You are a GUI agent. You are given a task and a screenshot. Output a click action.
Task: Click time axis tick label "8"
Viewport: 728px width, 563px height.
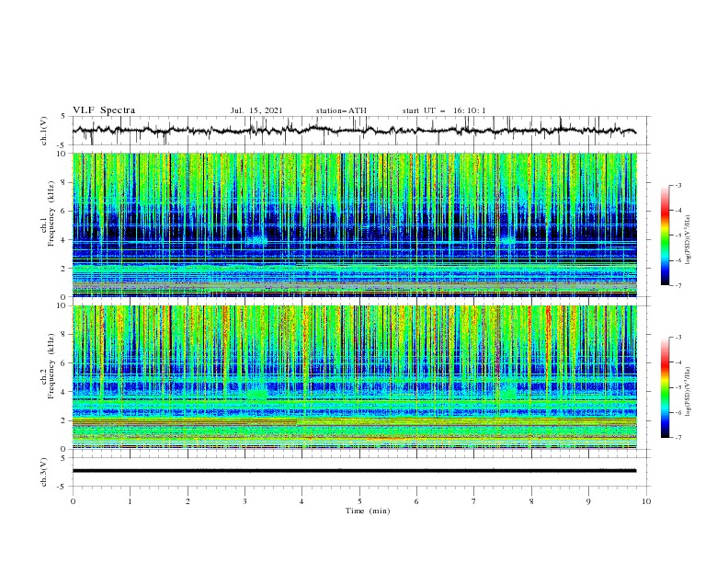point(531,501)
